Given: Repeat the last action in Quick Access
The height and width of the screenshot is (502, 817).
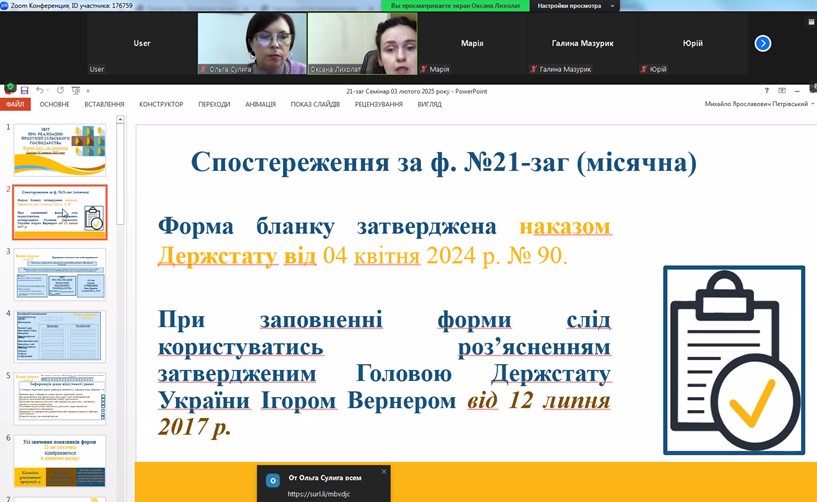Looking at the screenshot, I should (60, 91).
